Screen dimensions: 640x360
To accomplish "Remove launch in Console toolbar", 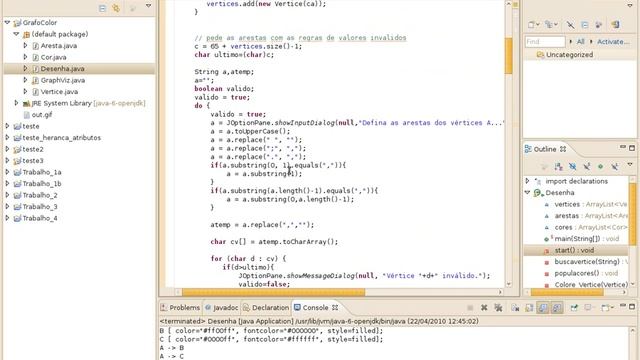I will coord(484,308).
